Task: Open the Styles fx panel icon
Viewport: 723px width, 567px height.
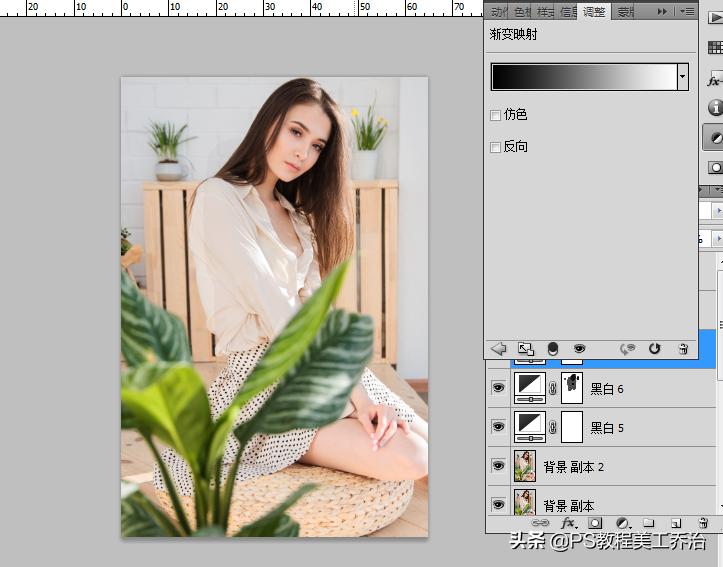Action: [x=716, y=79]
